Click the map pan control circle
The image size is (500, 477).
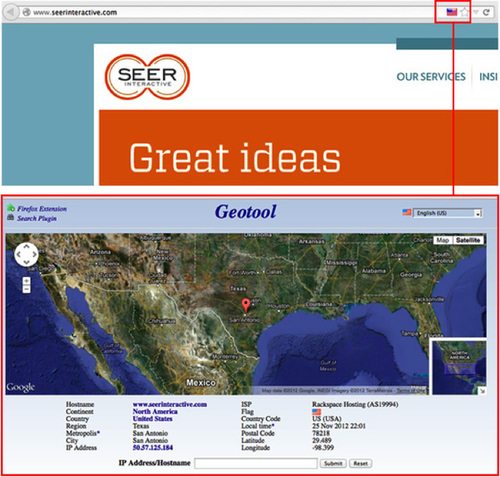click(26, 254)
